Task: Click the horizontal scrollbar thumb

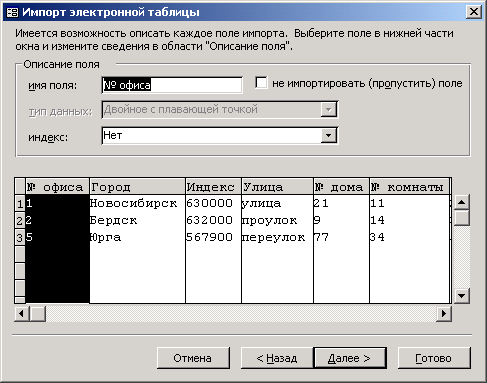Action: (38, 314)
